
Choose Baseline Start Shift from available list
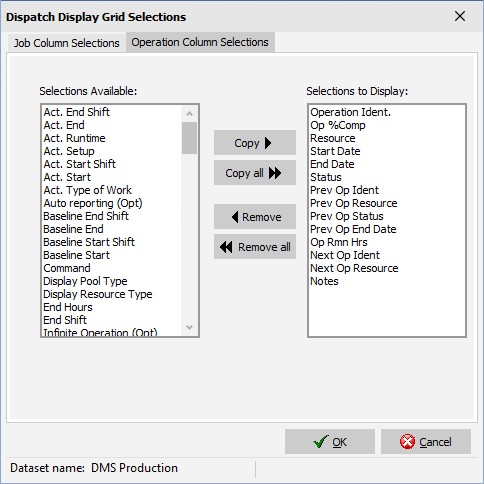click(x=89, y=242)
